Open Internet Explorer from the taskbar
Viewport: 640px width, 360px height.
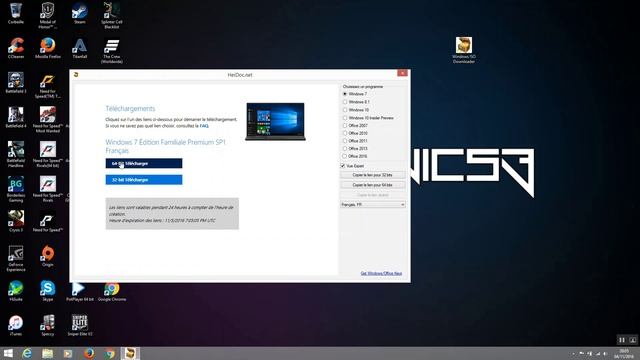point(27,353)
